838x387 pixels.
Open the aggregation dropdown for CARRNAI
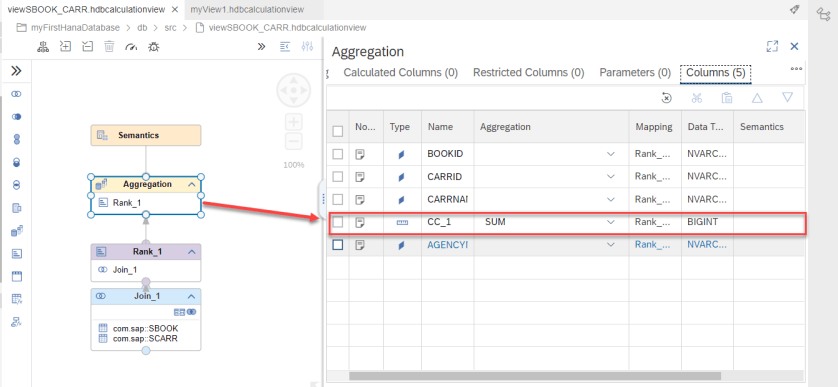(x=611, y=199)
